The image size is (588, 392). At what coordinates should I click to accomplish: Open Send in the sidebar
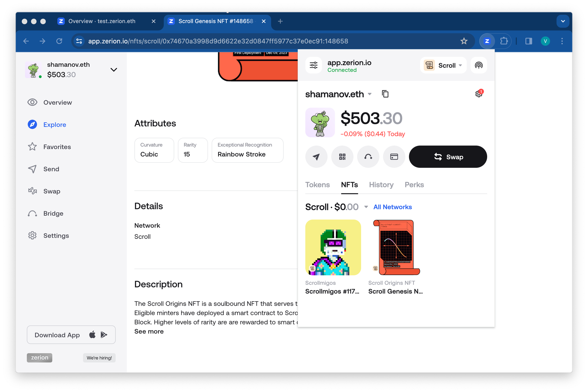point(44,169)
